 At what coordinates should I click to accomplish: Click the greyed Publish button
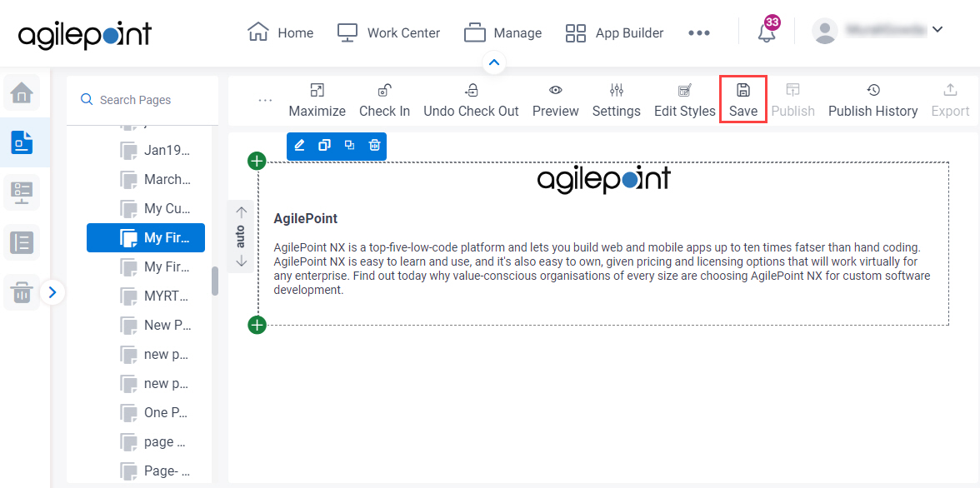click(792, 101)
